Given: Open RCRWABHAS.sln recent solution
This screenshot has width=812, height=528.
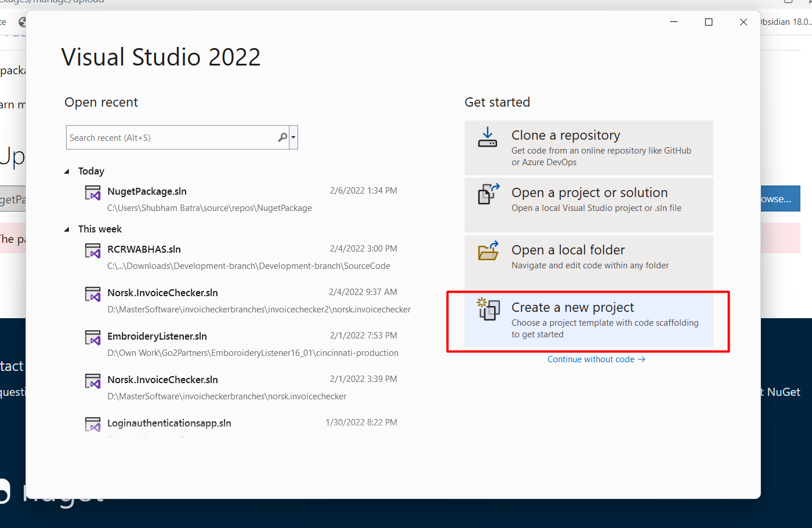Looking at the screenshot, I should pos(241,257).
